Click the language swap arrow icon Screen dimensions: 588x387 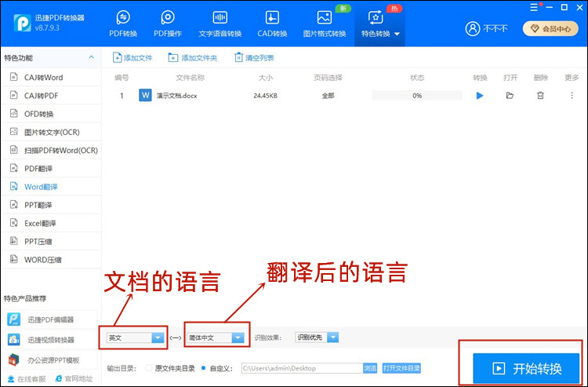click(176, 338)
